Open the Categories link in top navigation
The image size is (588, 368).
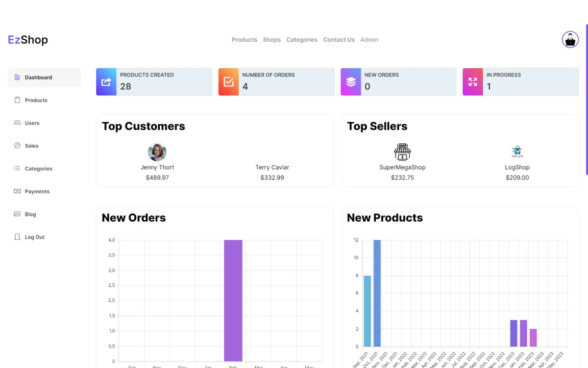(302, 40)
